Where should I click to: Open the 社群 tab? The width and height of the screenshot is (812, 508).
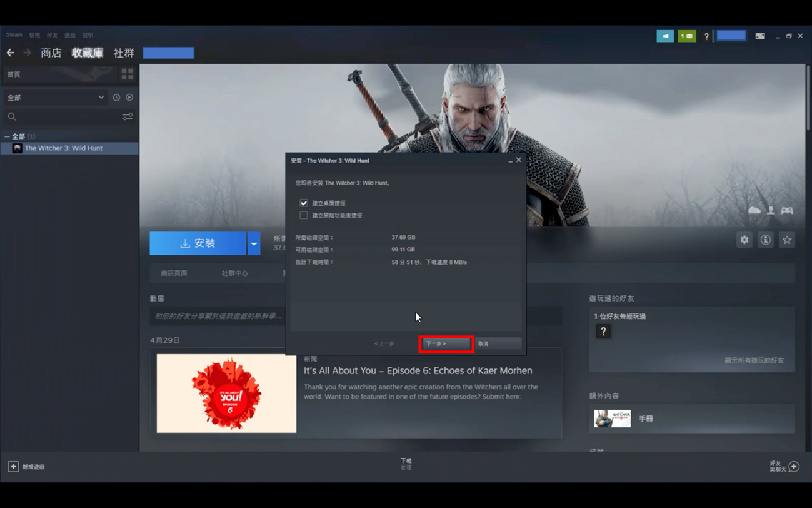click(x=124, y=53)
